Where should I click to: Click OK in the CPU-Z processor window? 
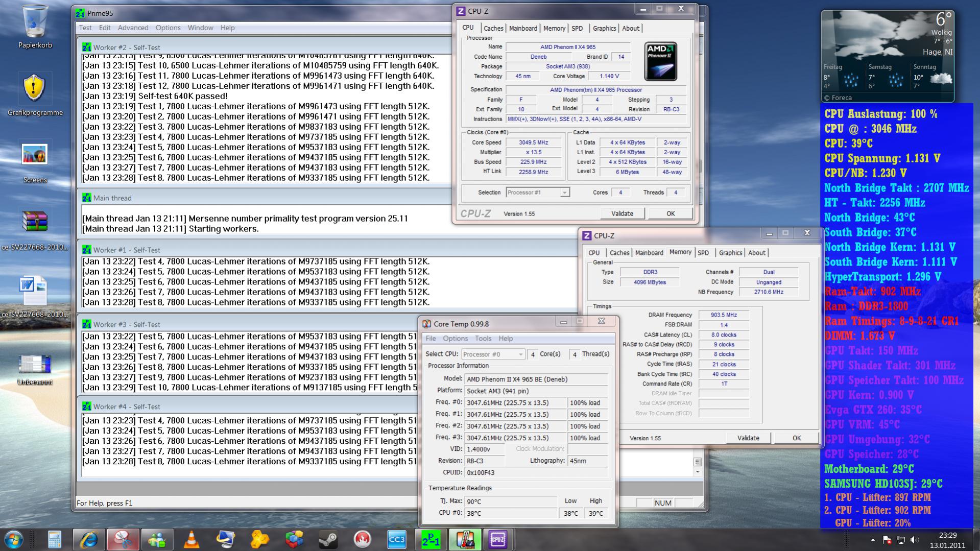click(x=670, y=213)
